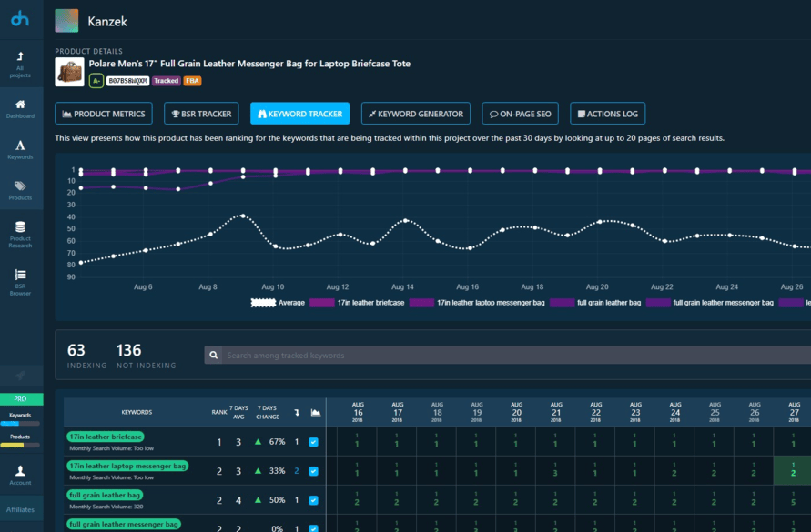The image size is (811, 532).
Task: Click the full grain leather bag keyword tag
Action: pyautogui.click(x=105, y=495)
